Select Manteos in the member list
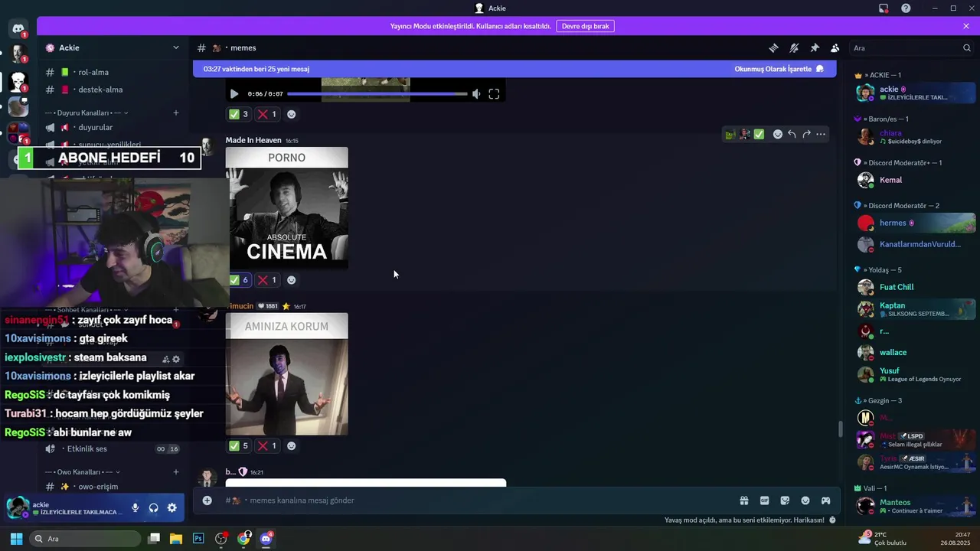 click(x=914, y=506)
